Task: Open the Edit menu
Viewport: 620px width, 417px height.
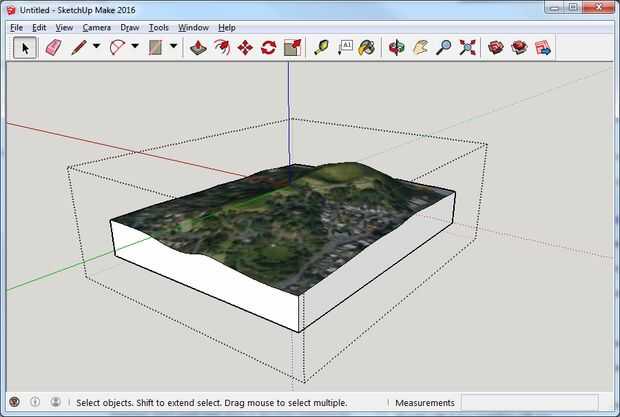Action: tap(39, 28)
